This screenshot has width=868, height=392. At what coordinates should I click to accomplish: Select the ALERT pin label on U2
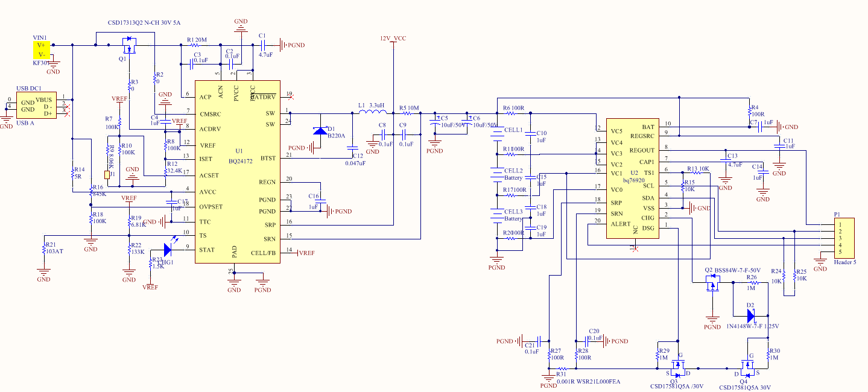(621, 224)
